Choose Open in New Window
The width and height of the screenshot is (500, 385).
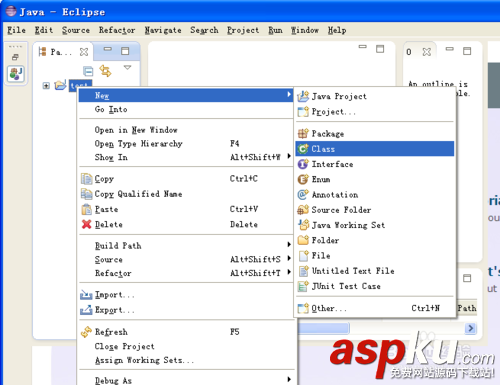186,130
